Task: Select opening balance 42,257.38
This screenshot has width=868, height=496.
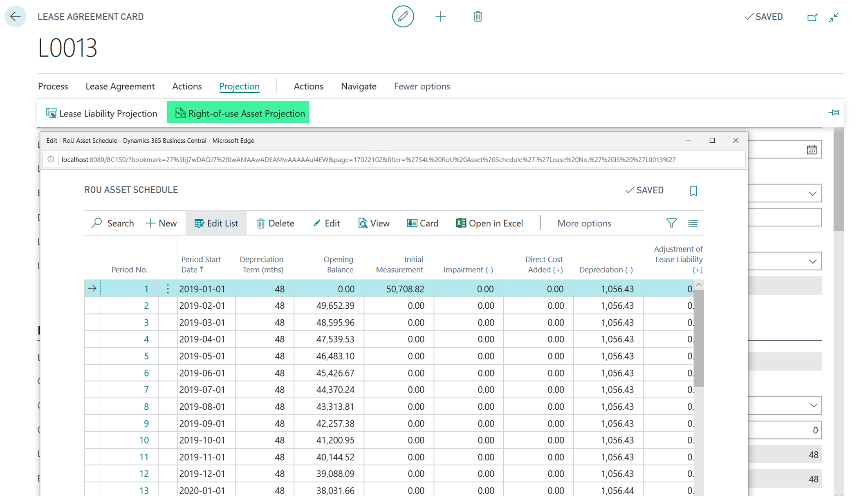Action: pos(329,424)
